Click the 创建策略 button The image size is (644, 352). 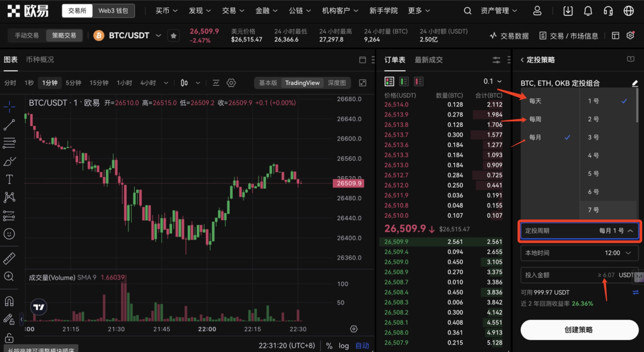click(579, 330)
